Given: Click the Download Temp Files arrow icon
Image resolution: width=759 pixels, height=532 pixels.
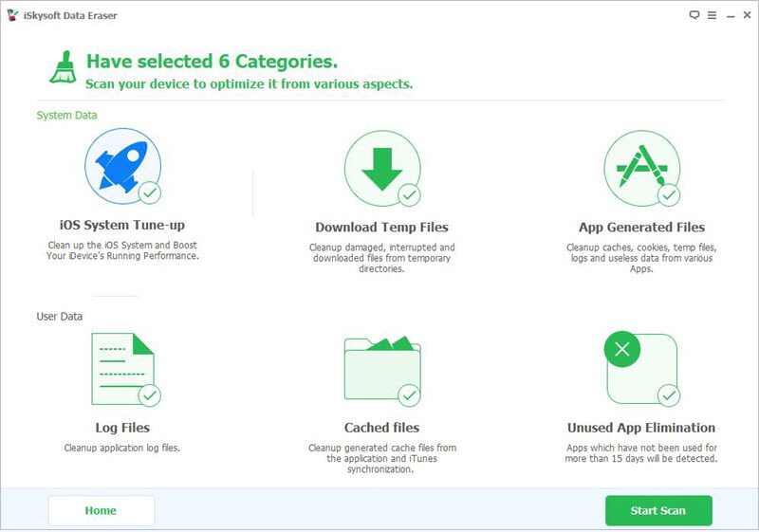Looking at the screenshot, I should [x=382, y=168].
